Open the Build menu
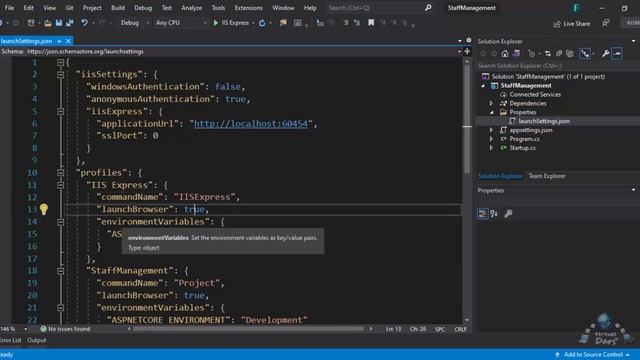This screenshot has width=640, height=360. pyautogui.click(x=118, y=8)
